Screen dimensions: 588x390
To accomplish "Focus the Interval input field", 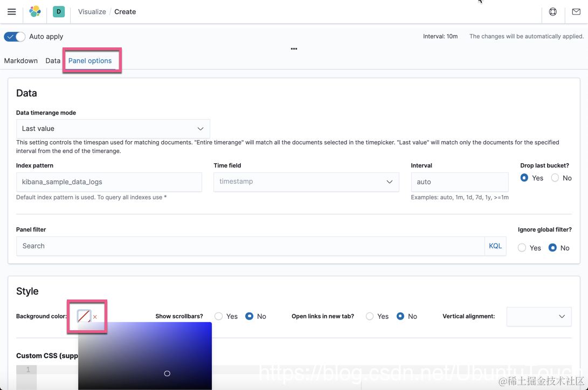I will pos(460,182).
